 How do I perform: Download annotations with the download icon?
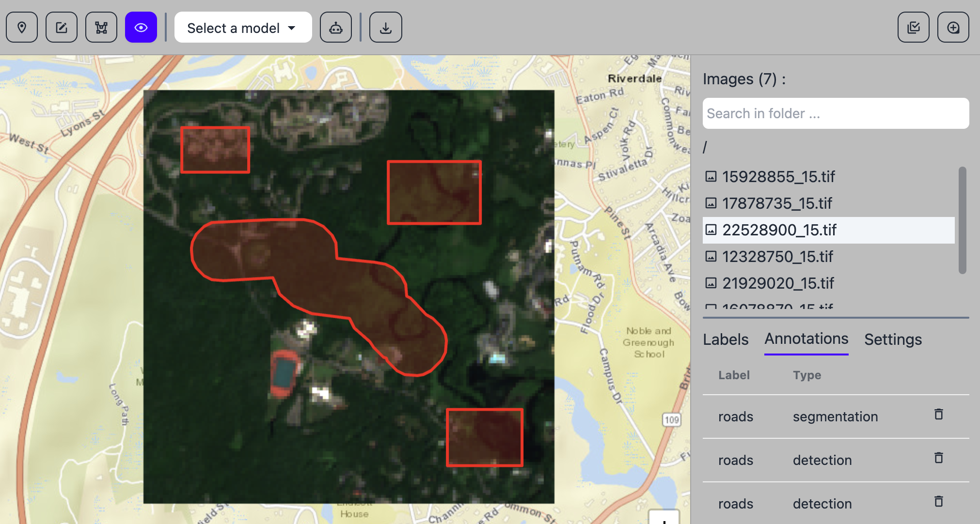(386, 28)
